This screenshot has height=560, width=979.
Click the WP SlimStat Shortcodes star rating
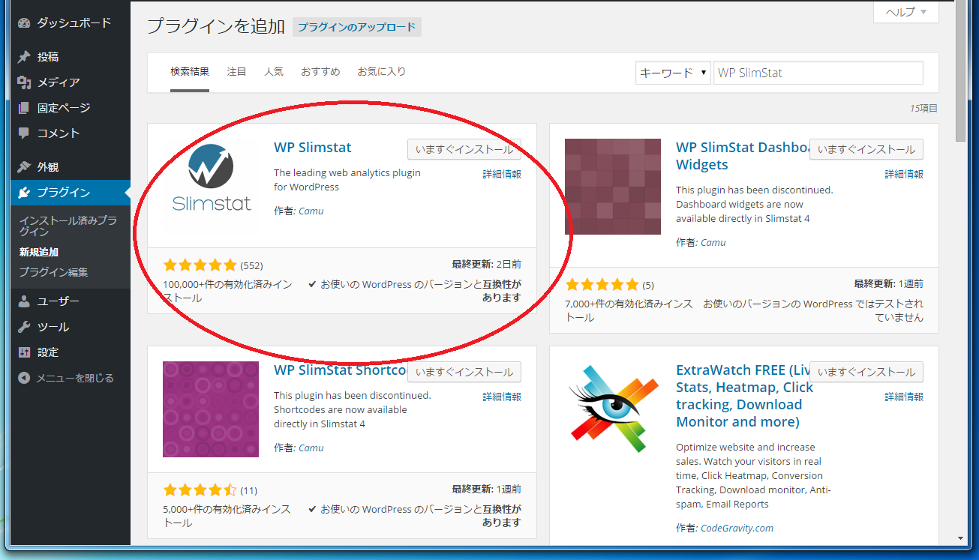[200, 490]
